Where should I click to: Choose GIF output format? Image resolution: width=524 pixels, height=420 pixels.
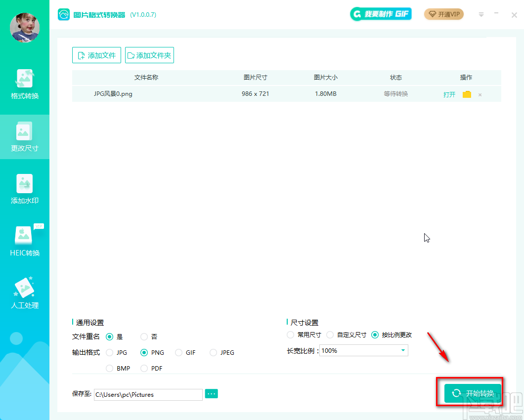[x=179, y=352]
